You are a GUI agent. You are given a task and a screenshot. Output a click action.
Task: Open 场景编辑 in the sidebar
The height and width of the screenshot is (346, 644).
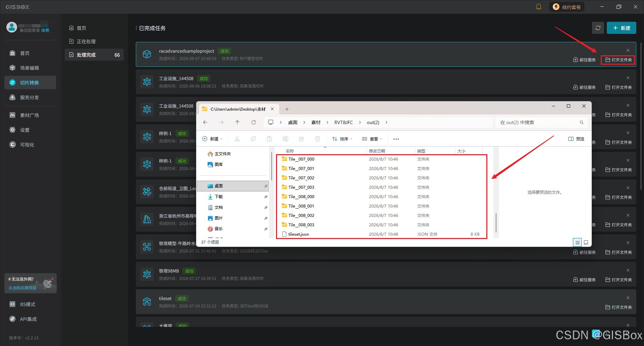[x=30, y=68]
